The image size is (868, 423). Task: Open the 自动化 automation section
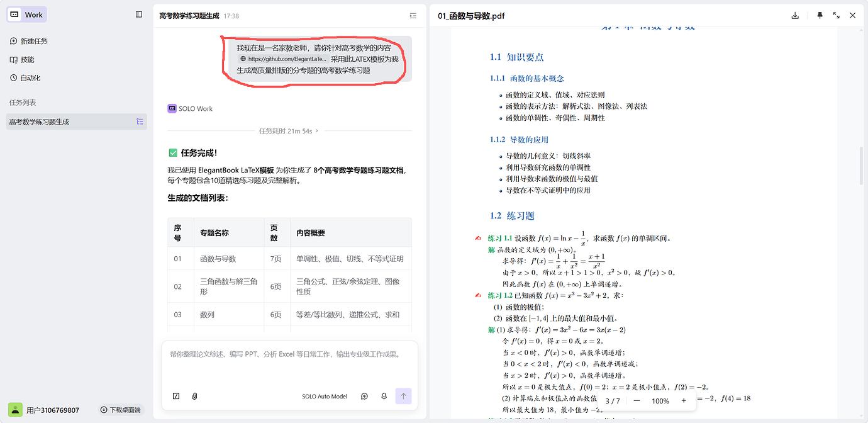tap(25, 78)
